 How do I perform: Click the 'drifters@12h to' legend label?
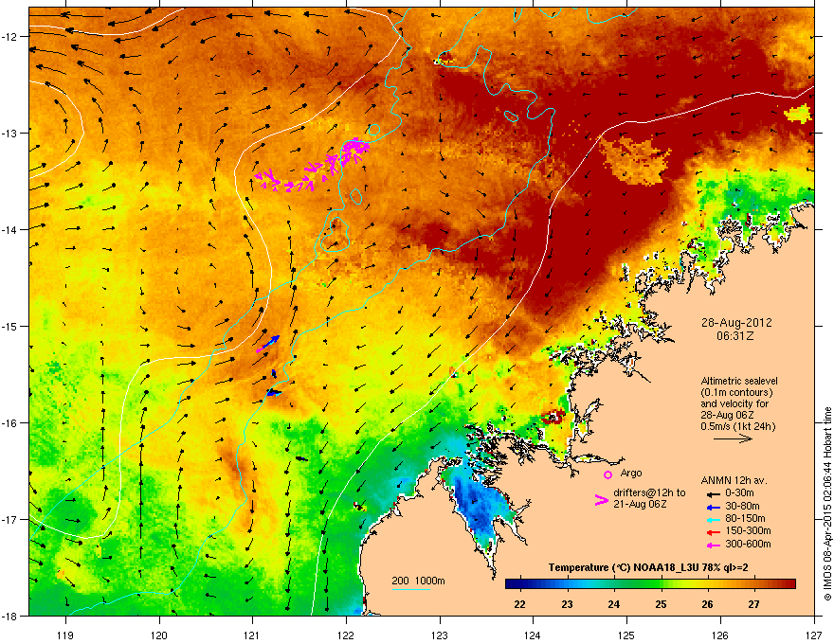pos(649,493)
